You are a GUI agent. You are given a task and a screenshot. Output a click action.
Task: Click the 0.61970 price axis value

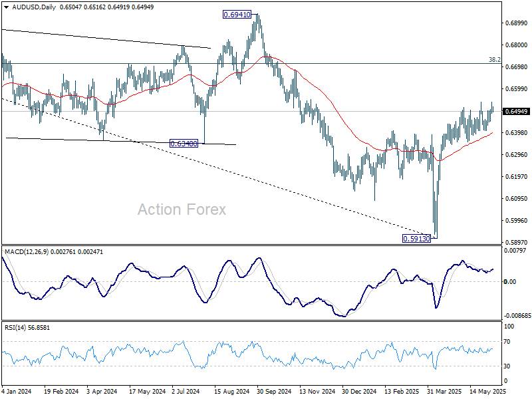517,176
